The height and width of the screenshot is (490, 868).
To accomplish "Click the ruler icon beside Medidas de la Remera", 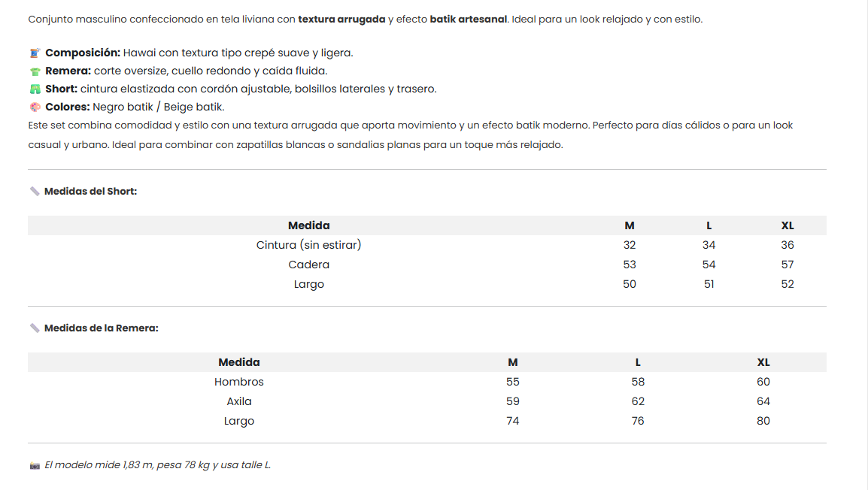I will pos(35,328).
